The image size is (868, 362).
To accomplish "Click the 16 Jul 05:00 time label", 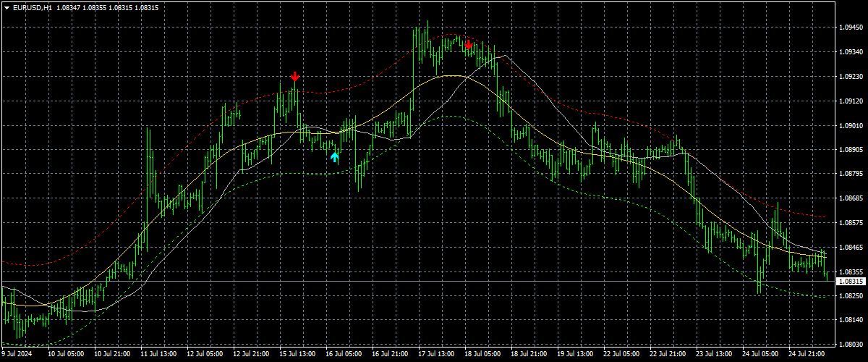I will [344, 355].
